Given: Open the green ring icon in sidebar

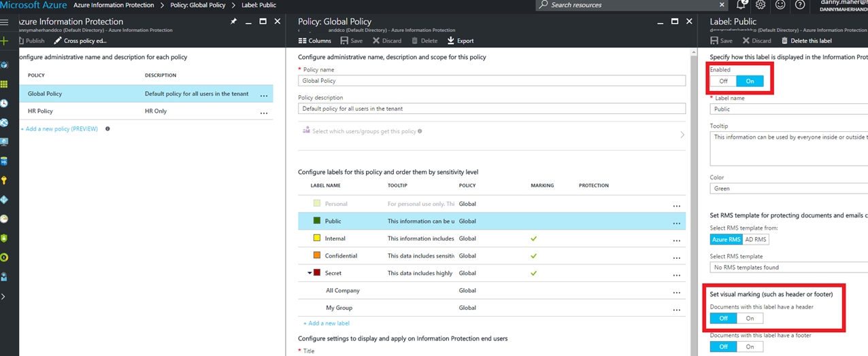Looking at the screenshot, I should click(4, 257).
